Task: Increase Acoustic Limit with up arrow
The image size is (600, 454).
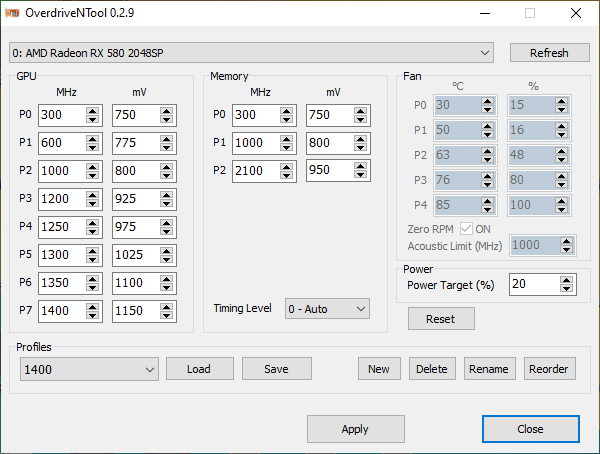Action: click(566, 241)
